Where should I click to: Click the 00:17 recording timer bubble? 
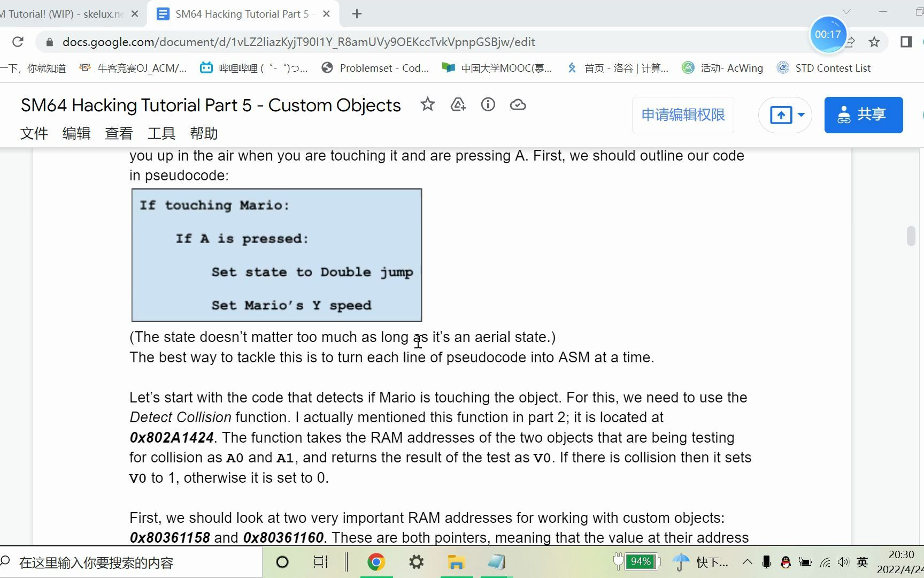click(x=828, y=34)
